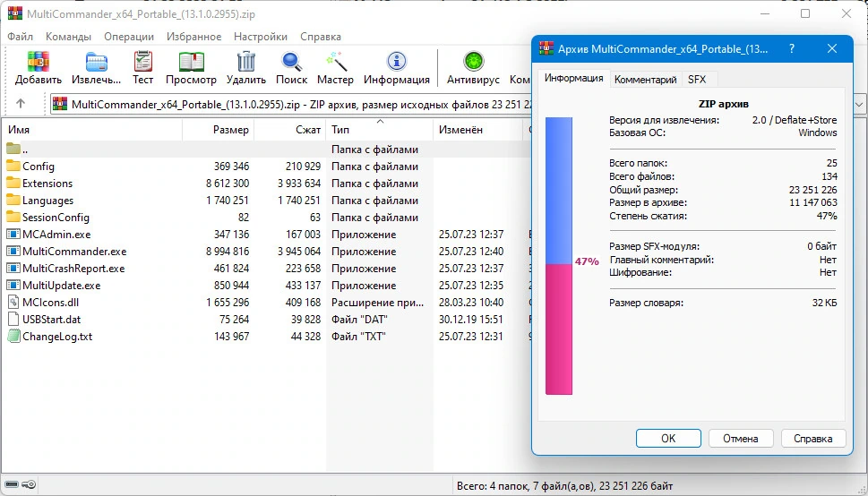Select the ChangeLog.txt file name

[57, 337]
